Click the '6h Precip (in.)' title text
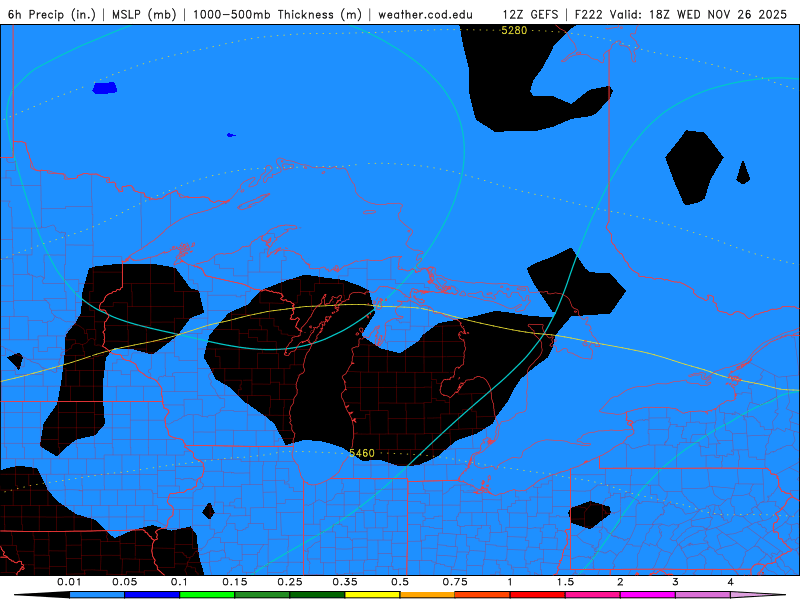This screenshot has width=800, height=600. (52, 14)
